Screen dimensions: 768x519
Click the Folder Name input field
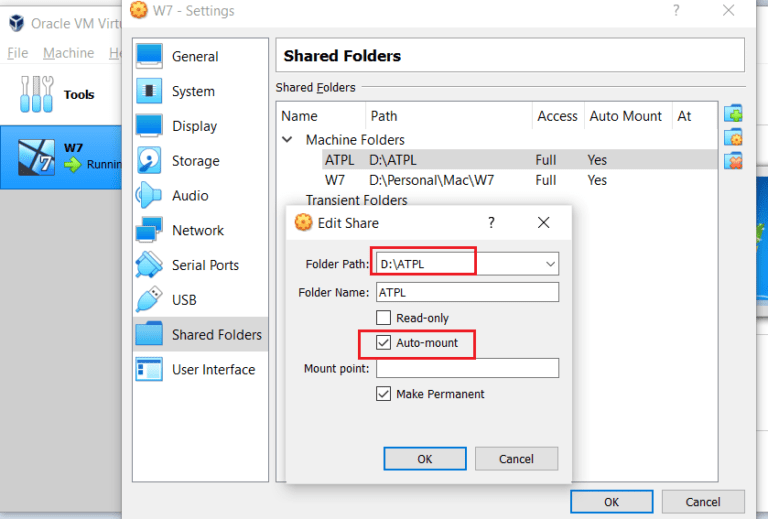(467, 292)
